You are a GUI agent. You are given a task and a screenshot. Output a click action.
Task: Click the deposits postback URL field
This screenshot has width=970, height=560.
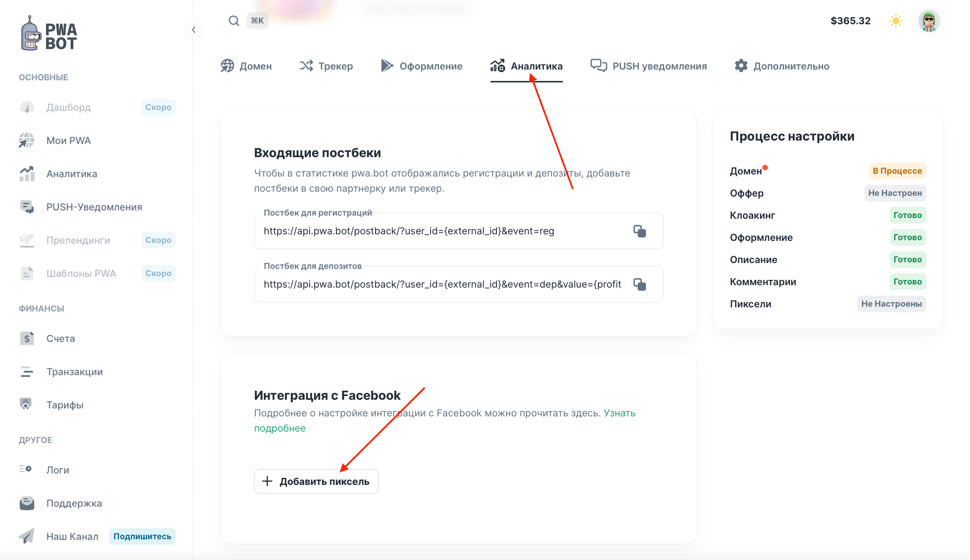coord(442,285)
